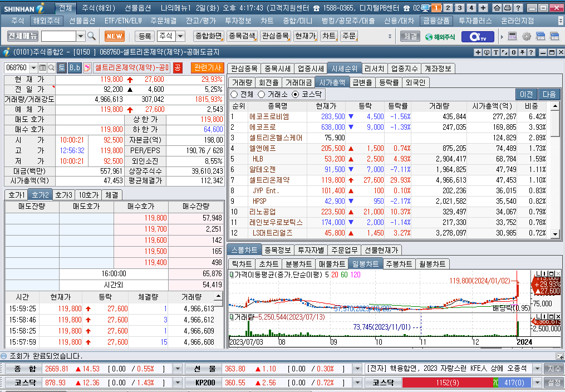The height and width of the screenshot is (392, 565).
Task: Click the resize-arrows icon in 주식종합2 title bar
Action: point(505,52)
